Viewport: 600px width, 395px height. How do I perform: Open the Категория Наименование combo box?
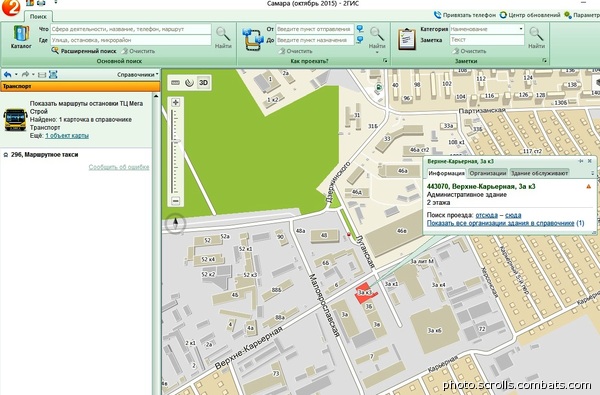click(x=487, y=29)
